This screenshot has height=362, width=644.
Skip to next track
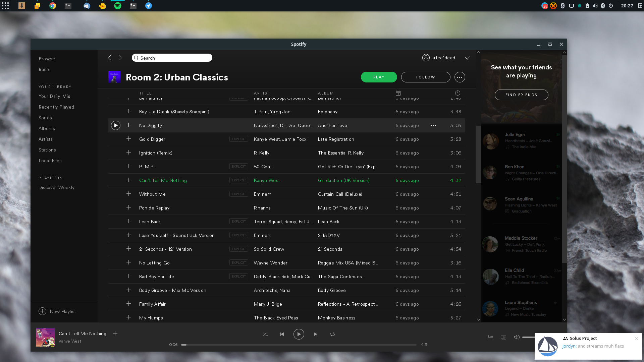coord(316,334)
